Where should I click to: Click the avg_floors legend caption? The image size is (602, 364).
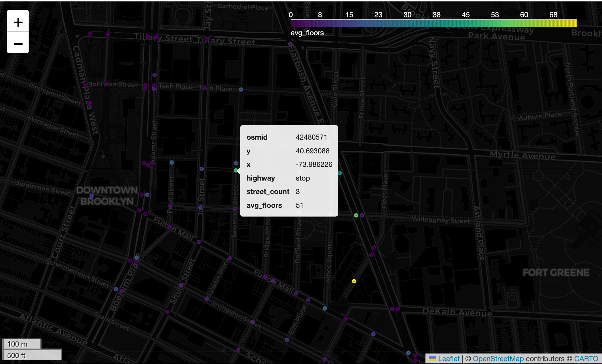click(307, 33)
